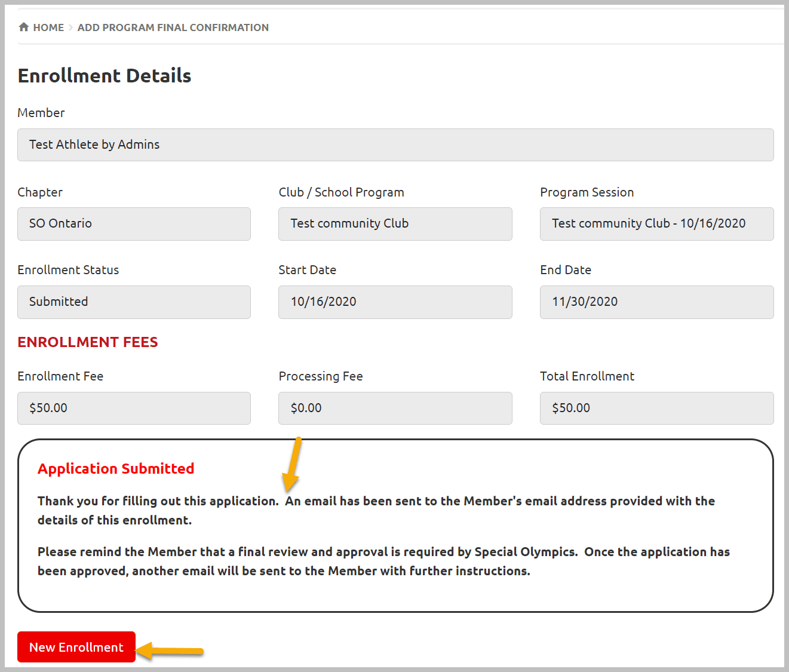Click the Application Submitted heading
The width and height of the screenshot is (789, 672).
116,469
